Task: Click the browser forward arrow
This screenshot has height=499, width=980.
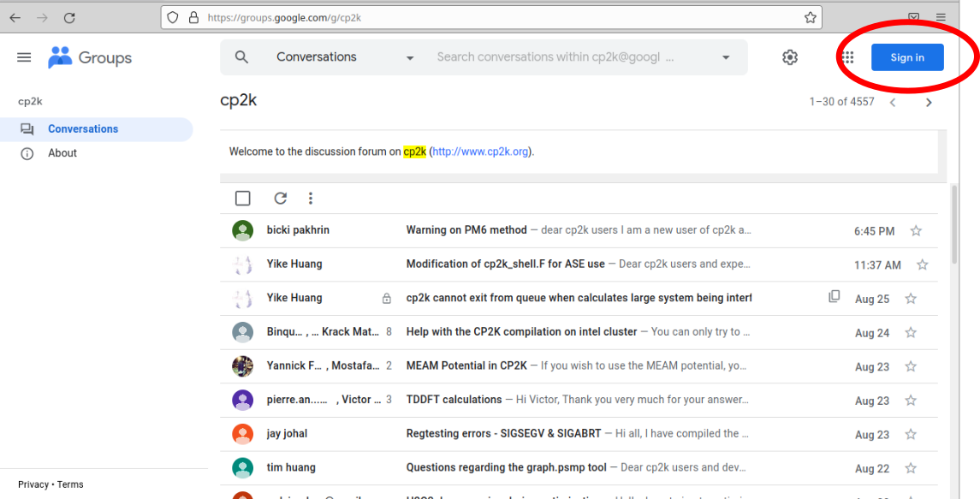Action: [x=43, y=17]
